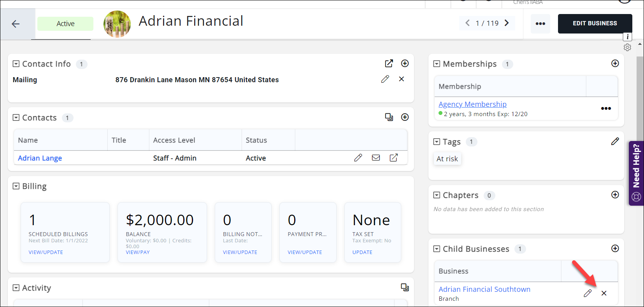Click the EDIT BUSINESS button
This screenshot has width=644, height=307.
pos(595,24)
